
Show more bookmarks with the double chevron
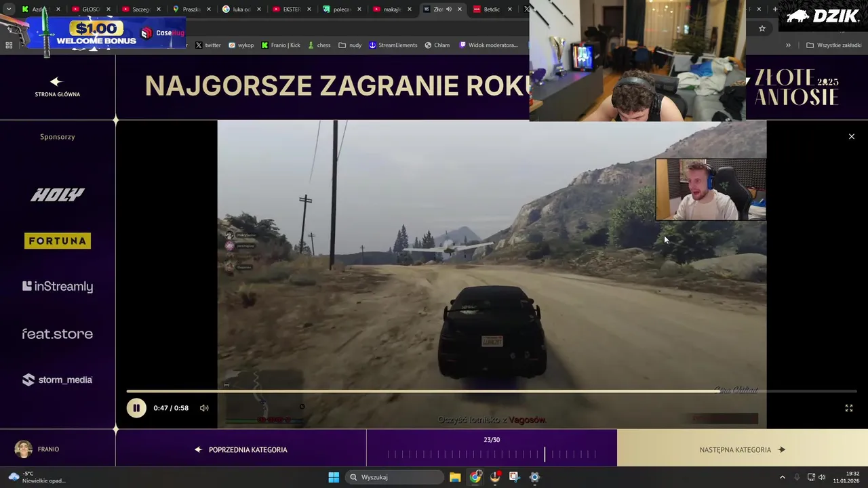click(x=788, y=45)
